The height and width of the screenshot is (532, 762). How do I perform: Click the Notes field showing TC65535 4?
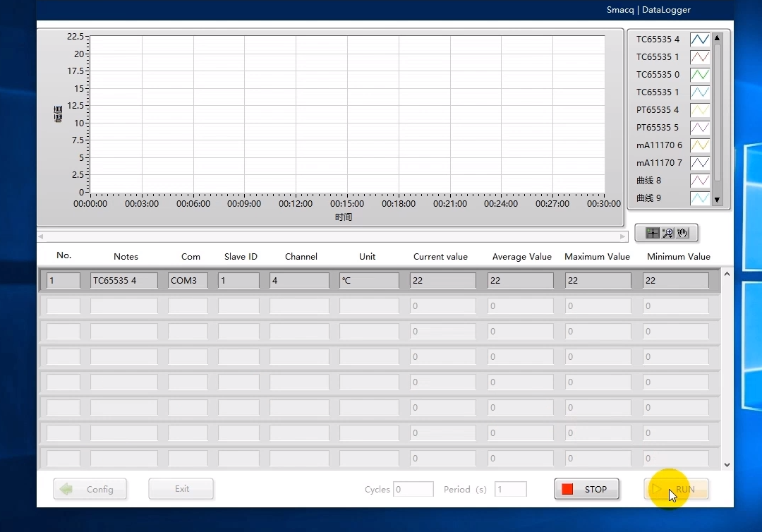tap(124, 280)
